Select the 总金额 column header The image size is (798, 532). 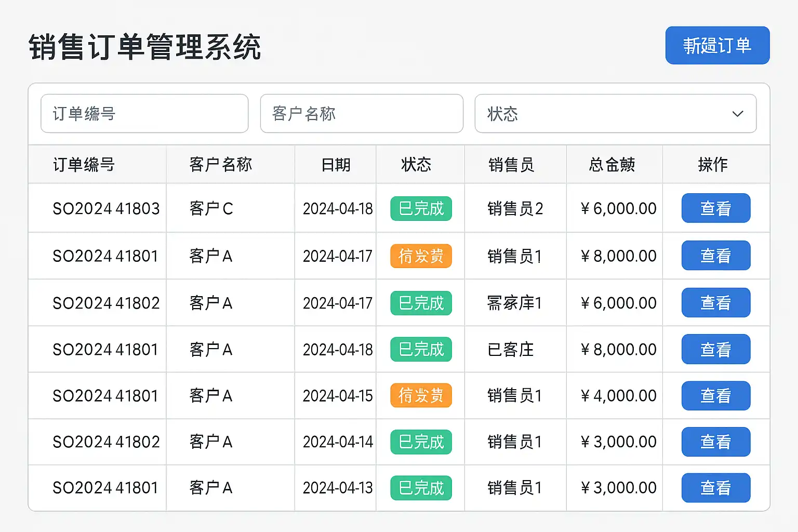612,165
